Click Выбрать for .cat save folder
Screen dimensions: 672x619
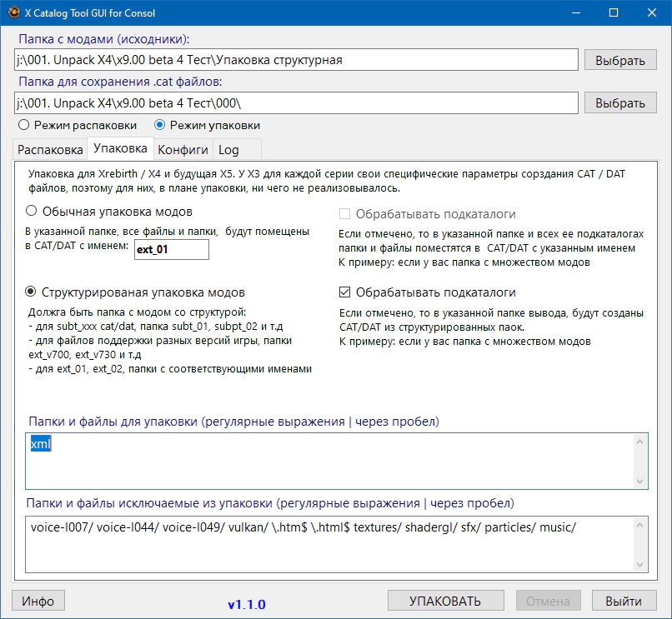pos(619,102)
